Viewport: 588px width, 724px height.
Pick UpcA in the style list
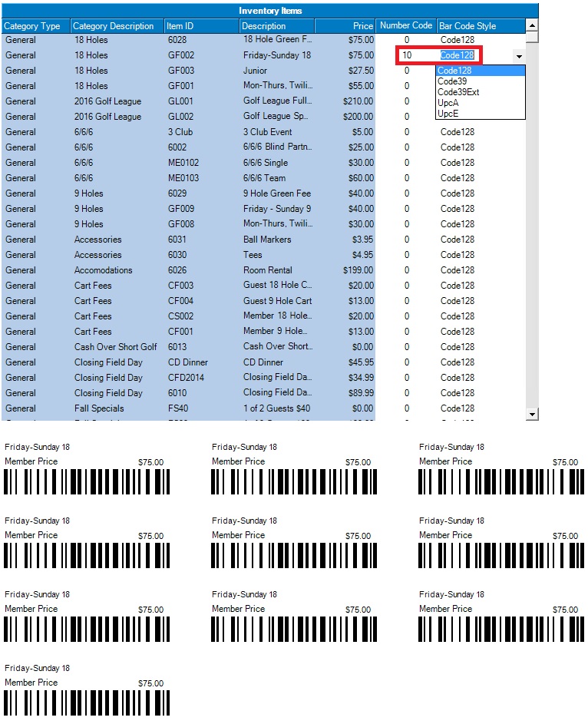pos(448,103)
